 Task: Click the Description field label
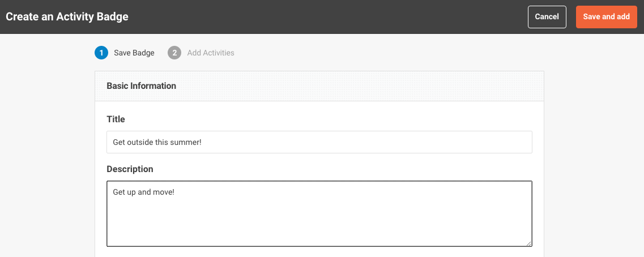tap(130, 169)
